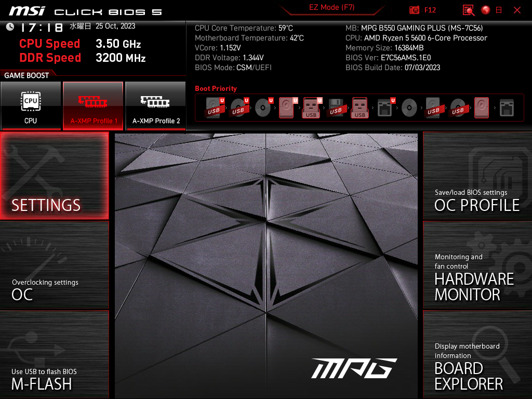Select the CPU tile under GAME BOOST

click(31, 105)
